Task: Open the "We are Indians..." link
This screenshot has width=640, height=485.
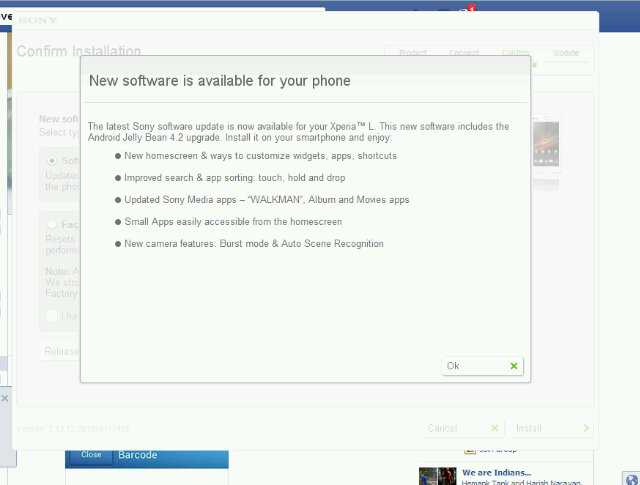Action: click(x=497, y=472)
